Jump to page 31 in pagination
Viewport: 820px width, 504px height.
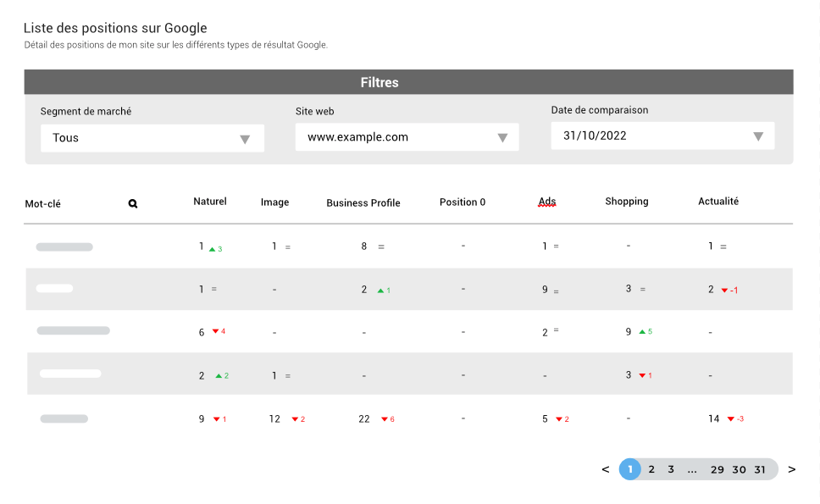tap(760, 469)
